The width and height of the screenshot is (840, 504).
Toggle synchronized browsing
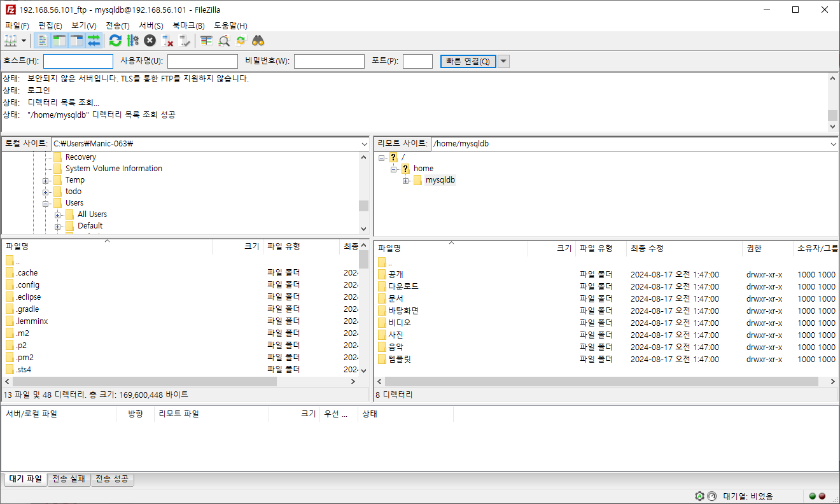tap(241, 41)
